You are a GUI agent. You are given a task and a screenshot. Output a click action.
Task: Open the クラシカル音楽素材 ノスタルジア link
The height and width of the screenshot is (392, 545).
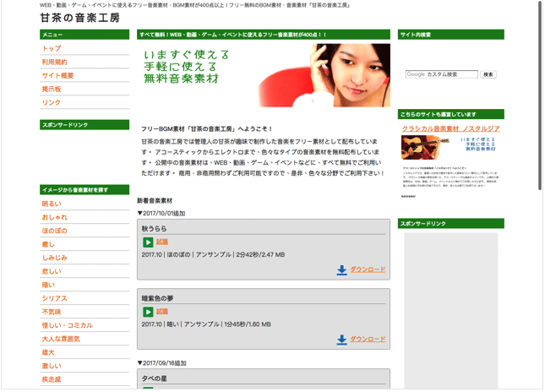(451, 129)
